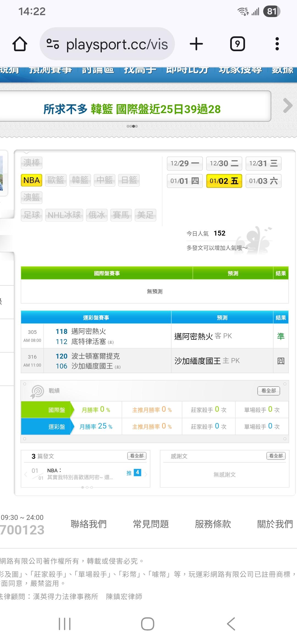
Task: Click 看全部 button in 戰績 section
Action: pyautogui.click(x=268, y=391)
